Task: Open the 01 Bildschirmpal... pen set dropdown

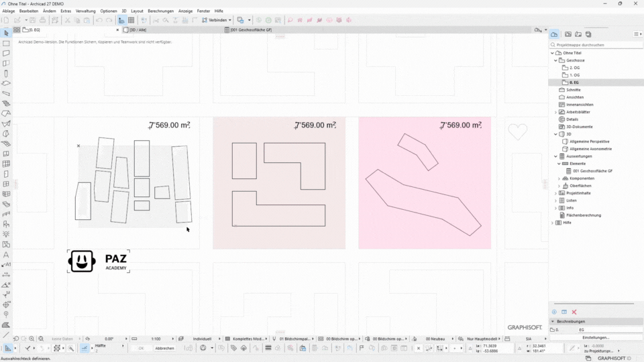Action: (297, 339)
